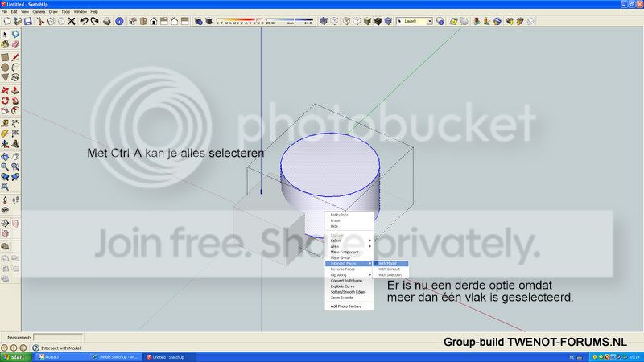The height and width of the screenshot is (362, 644).
Task: Expand the Flip Along submenu
Action: pos(349,275)
